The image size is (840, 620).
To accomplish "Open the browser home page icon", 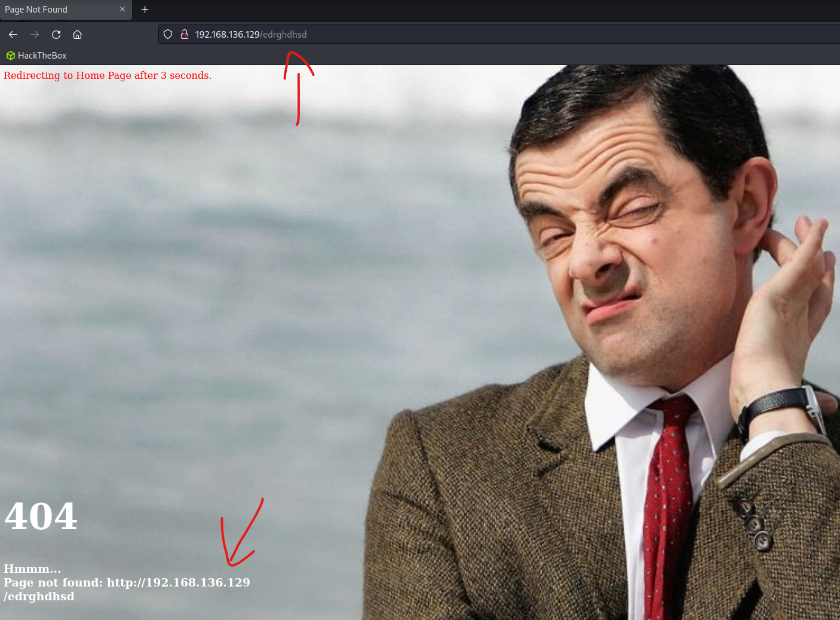I will tap(78, 34).
